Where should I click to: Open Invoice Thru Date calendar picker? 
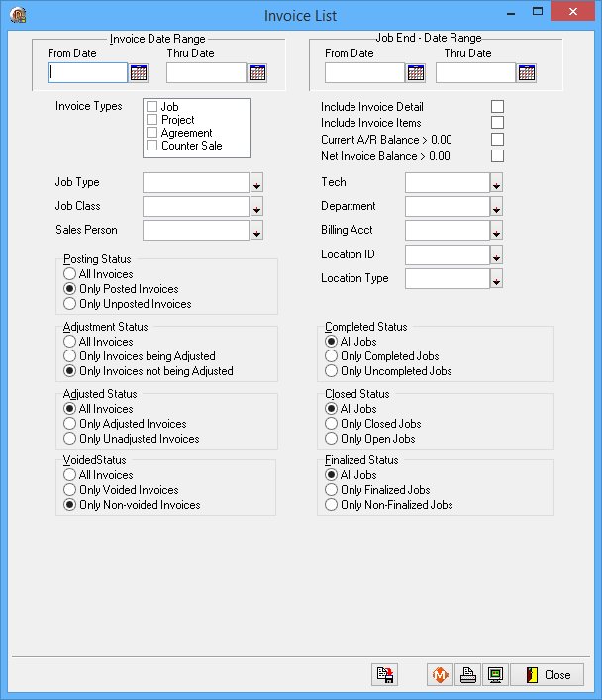coord(257,72)
